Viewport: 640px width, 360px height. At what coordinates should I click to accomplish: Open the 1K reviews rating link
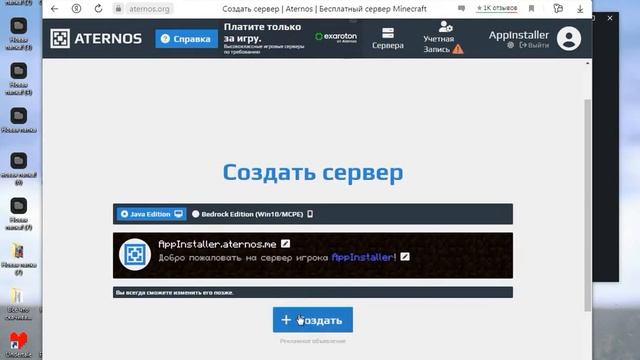tap(497, 8)
